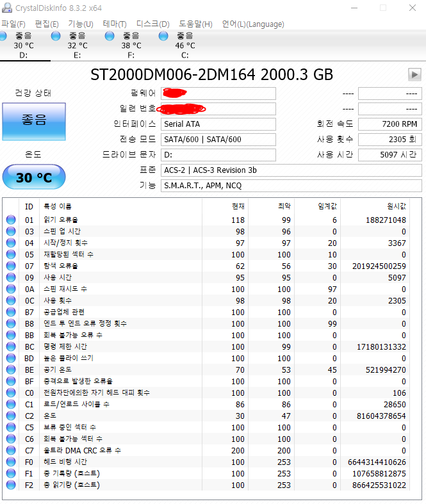
Task: Click the Serial ATA interface field
Action: [x=218, y=124]
